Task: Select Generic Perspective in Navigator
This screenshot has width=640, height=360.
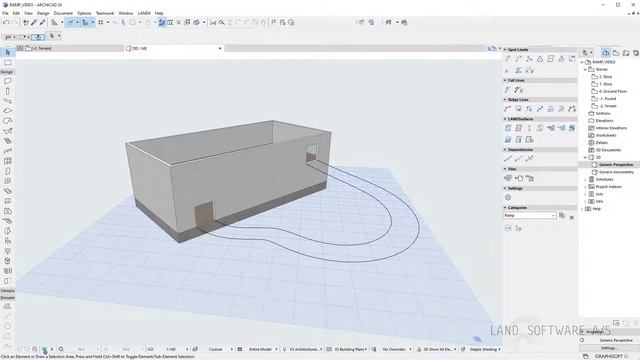Action: pos(616,165)
